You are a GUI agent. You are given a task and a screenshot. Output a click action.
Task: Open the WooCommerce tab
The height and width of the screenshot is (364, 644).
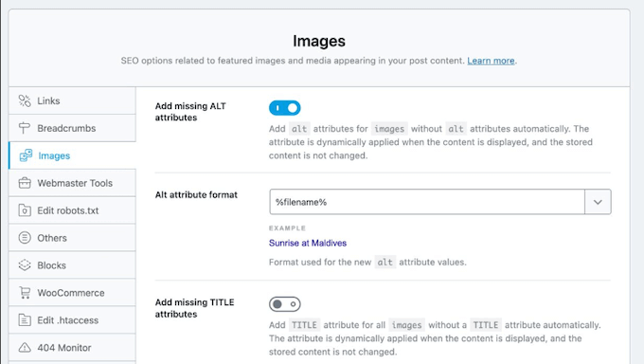pos(72,293)
